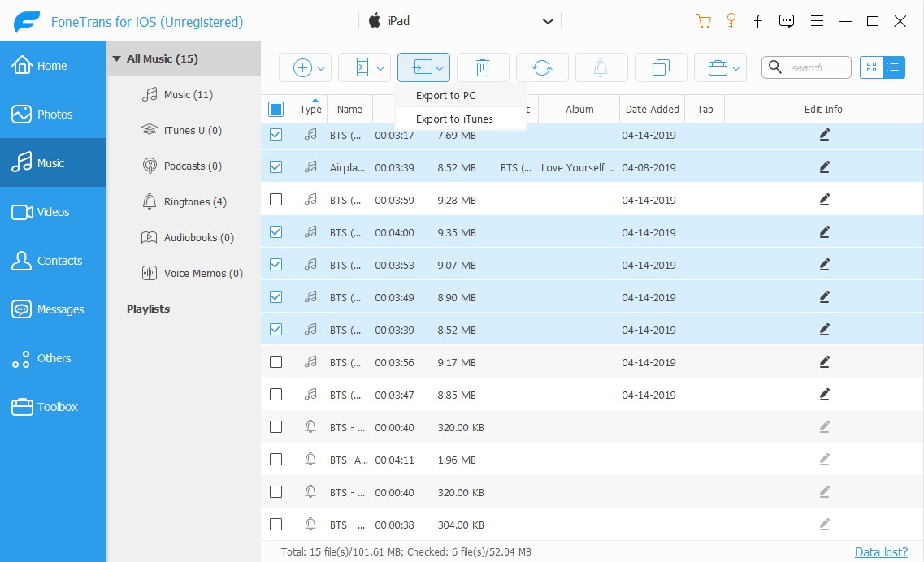This screenshot has height=562, width=924.
Task: Expand Export to Device dropdown arrow
Action: 380,68
